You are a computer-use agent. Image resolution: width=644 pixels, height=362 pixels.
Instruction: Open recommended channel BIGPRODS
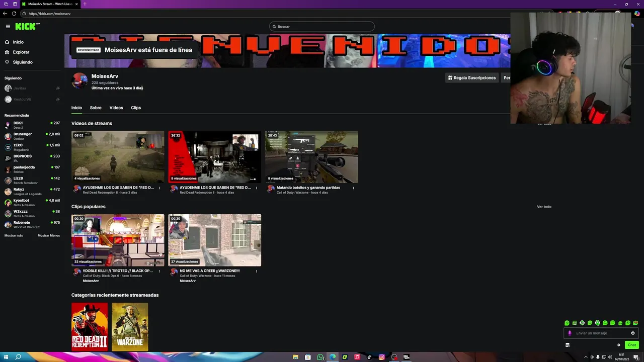click(x=32, y=158)
